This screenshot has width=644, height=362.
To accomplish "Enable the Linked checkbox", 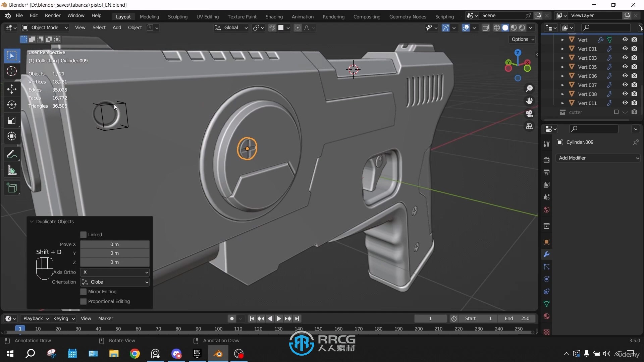I will [x=84, y=235].
